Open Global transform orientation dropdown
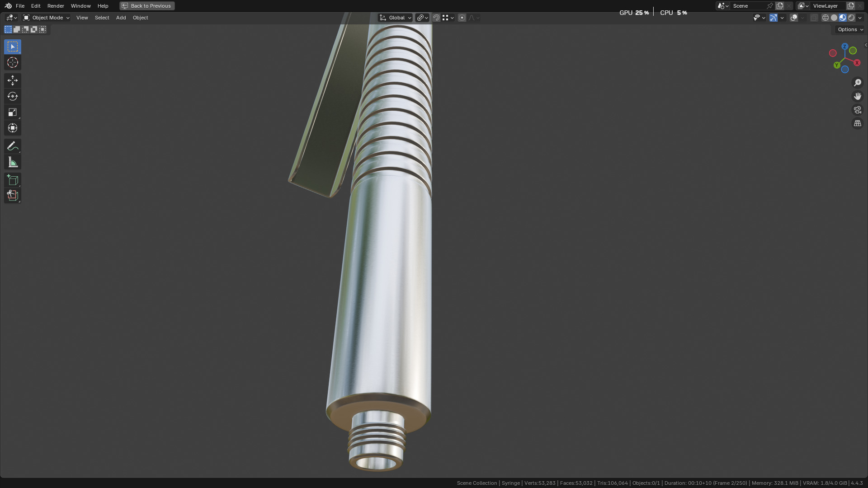Screen dimensions: 868x488 tap(395, 18)
